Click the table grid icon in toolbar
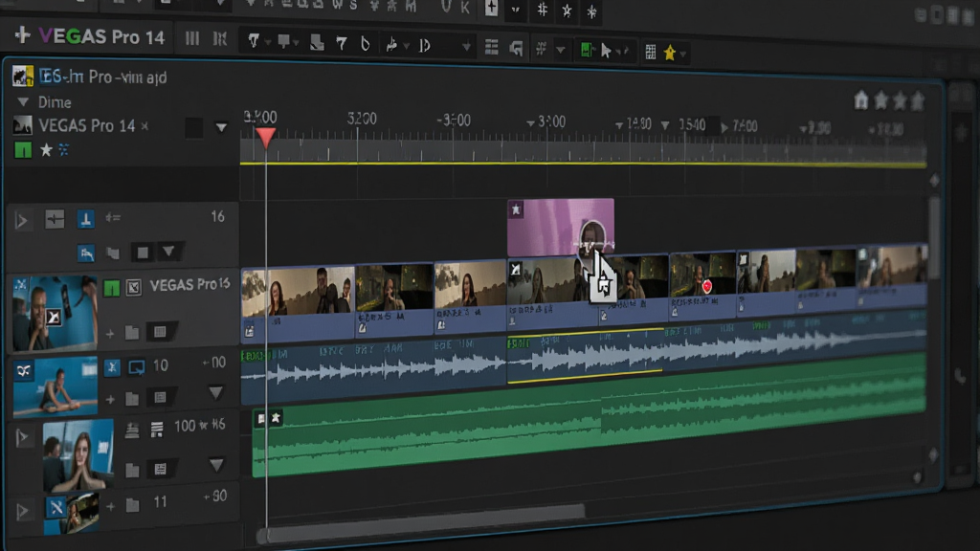 click(651, 52)
